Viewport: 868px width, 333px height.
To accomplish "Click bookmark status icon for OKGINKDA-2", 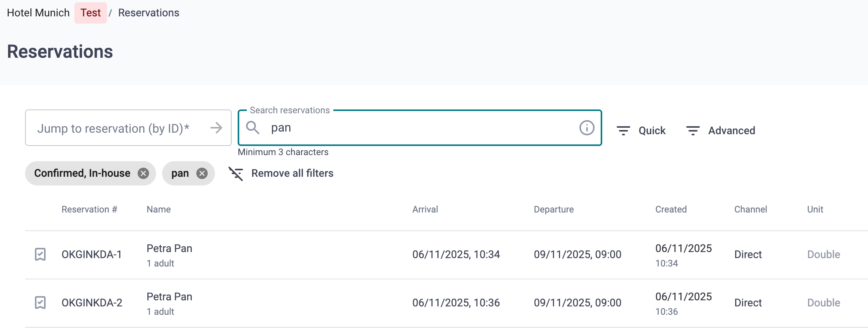I will (x=40, y=303).
